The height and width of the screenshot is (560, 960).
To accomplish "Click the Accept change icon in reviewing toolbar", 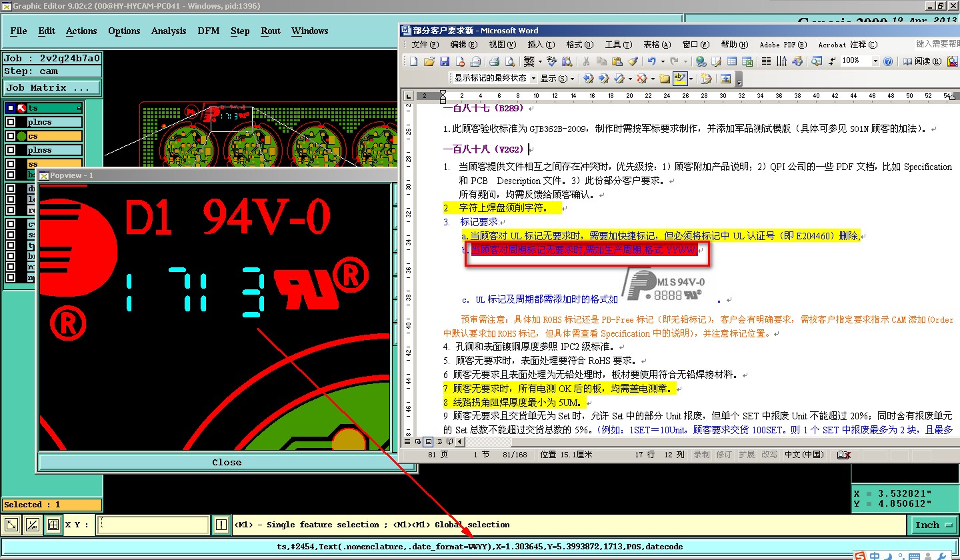I will pos(619,78).
